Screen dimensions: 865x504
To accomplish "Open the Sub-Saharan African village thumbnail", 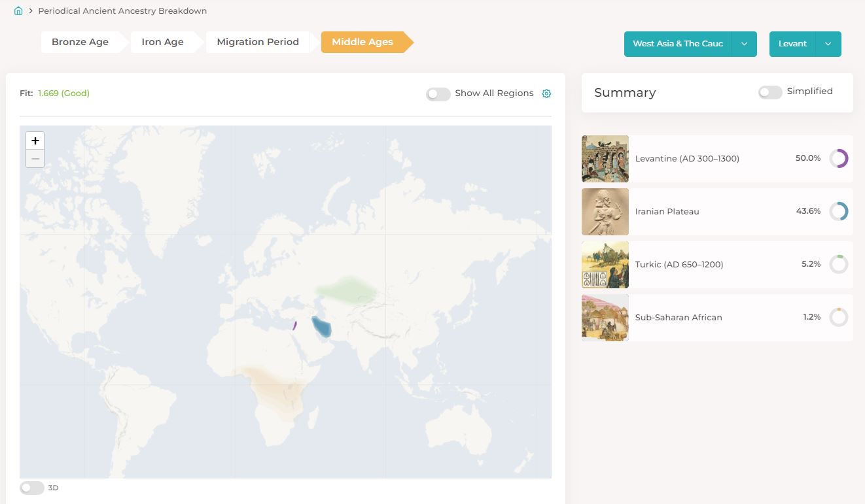I will point(605,318).
